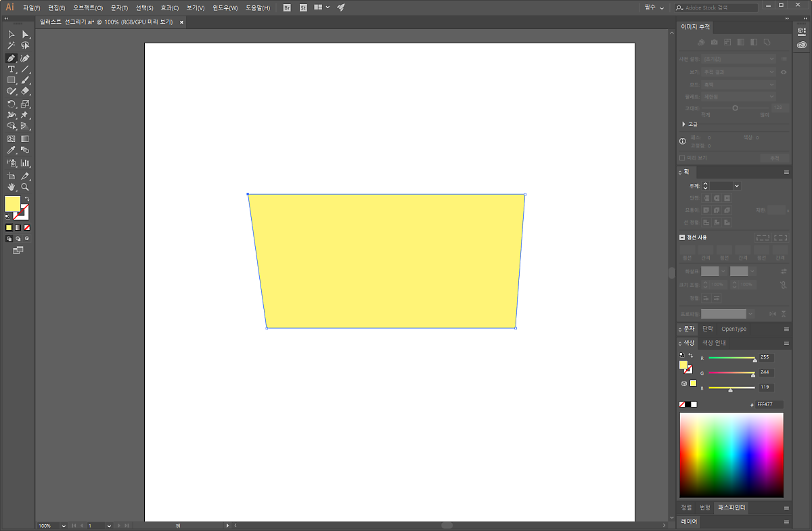Click the Rotate tool
Screen dimensions: 812x531
[12, 104]
